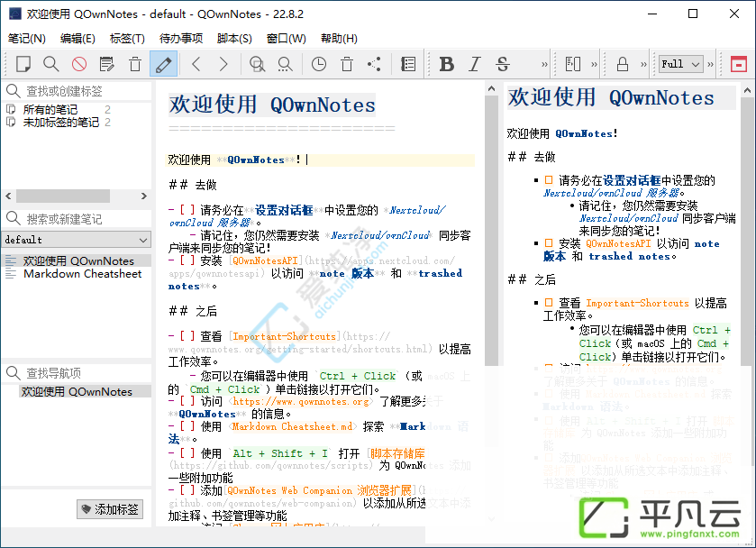The image size is (756, 548).
Task: Click the search and replace icon
Action: tap(285, 64)
